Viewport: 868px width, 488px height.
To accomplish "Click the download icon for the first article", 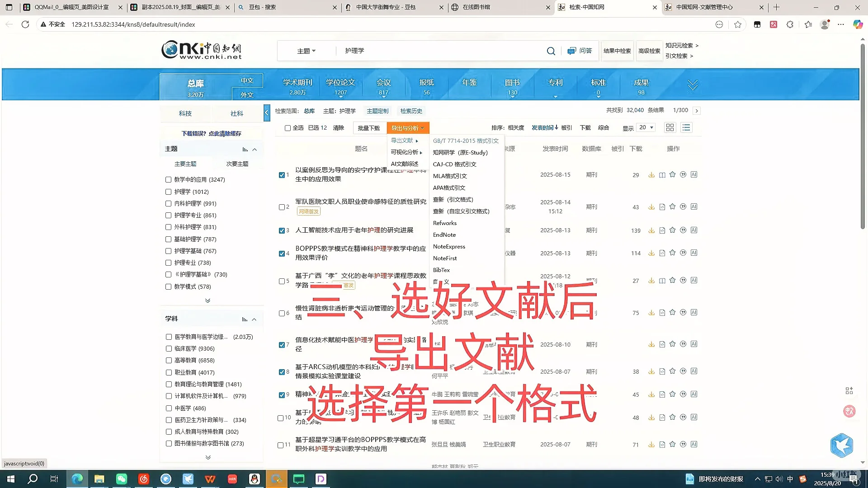I will tap(651, 175).
